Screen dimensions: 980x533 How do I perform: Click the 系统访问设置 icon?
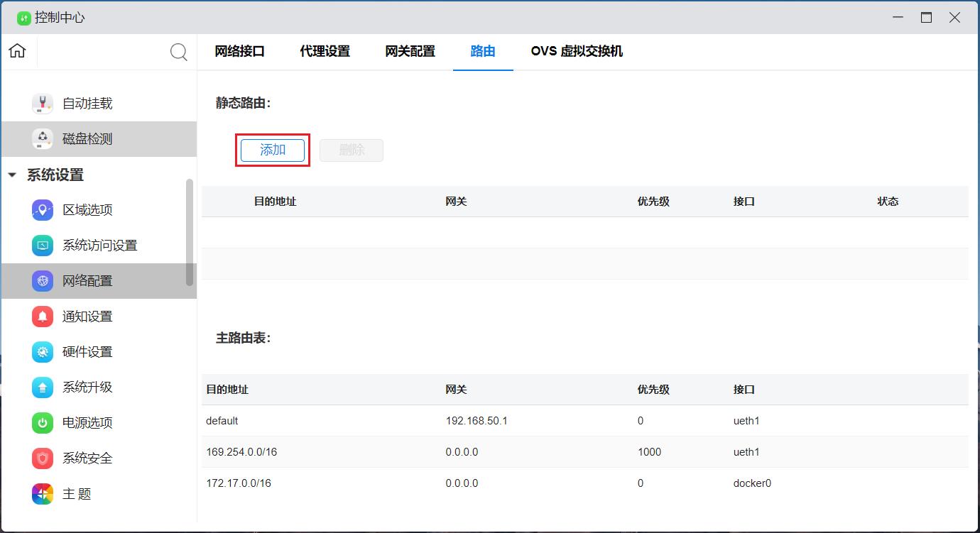coord(43,246)
